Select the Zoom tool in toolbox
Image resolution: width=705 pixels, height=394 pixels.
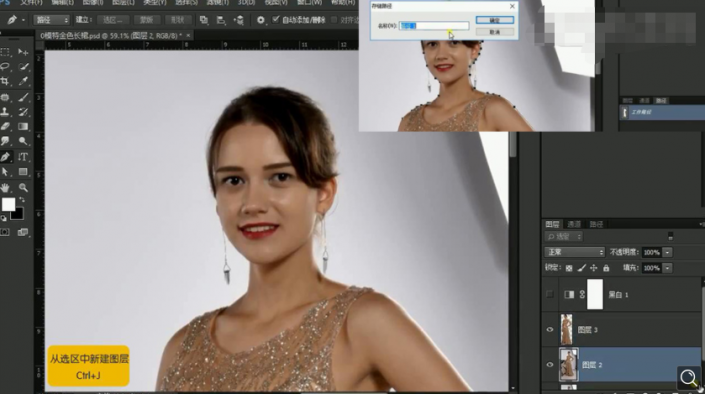click(x=23, y=188)
